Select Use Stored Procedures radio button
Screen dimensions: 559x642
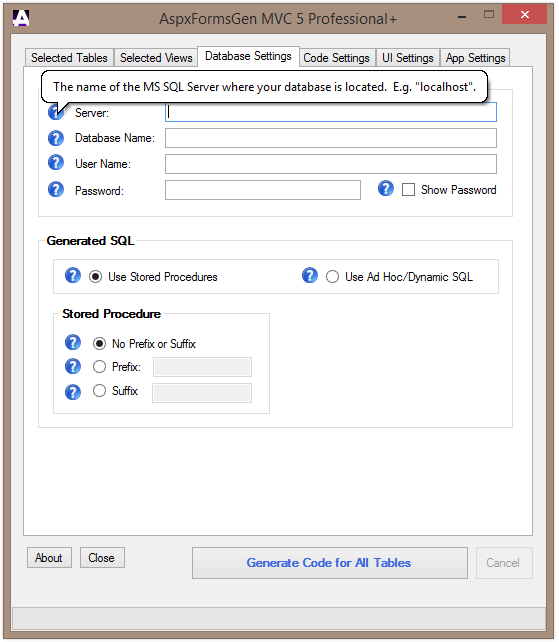point(95,277)
